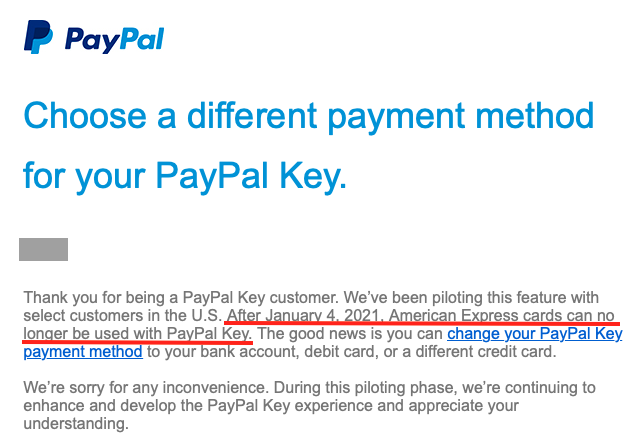Follow the "payment method" link on second line

pyautogui.click(x=83, y=352)
